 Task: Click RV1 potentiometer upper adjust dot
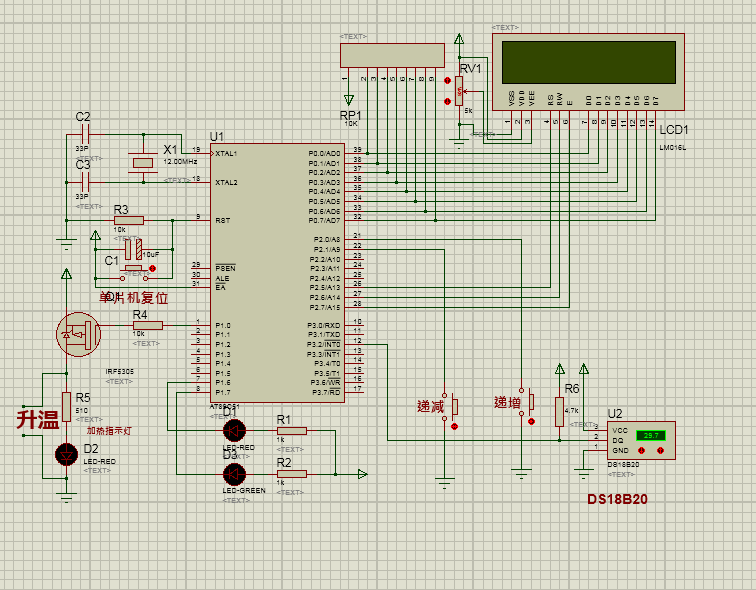pyautogui.click(x=447, y=82)
